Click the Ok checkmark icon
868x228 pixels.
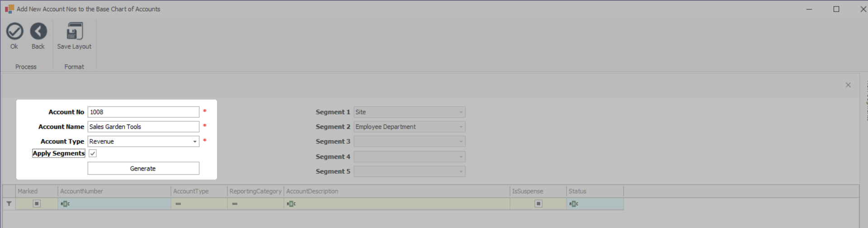[14, 32]
